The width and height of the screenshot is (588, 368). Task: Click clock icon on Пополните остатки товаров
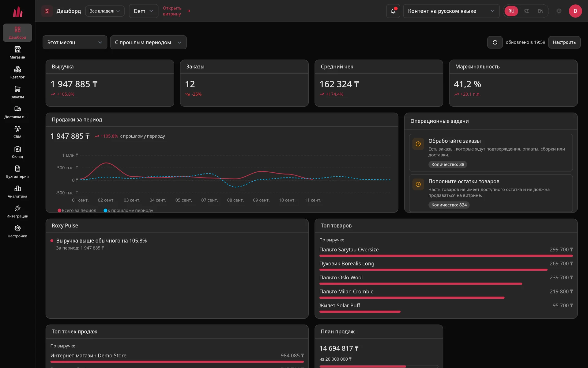(418, 184)
